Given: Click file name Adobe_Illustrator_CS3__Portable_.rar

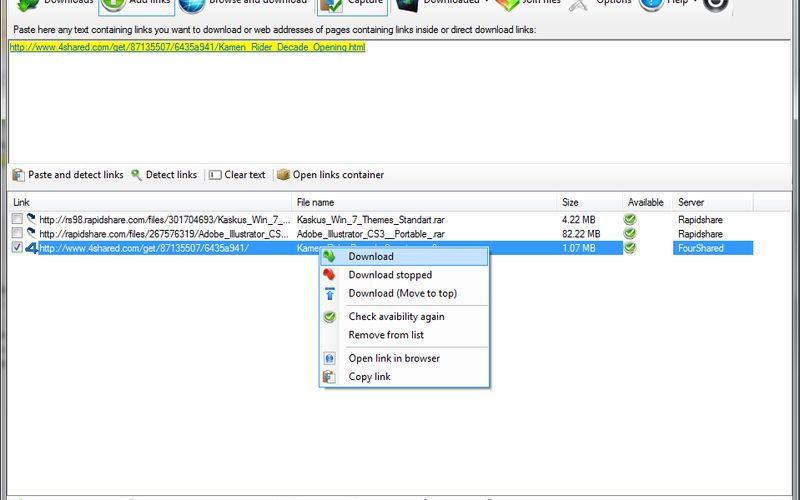Looking at the screenshot, I should point(370,234).
